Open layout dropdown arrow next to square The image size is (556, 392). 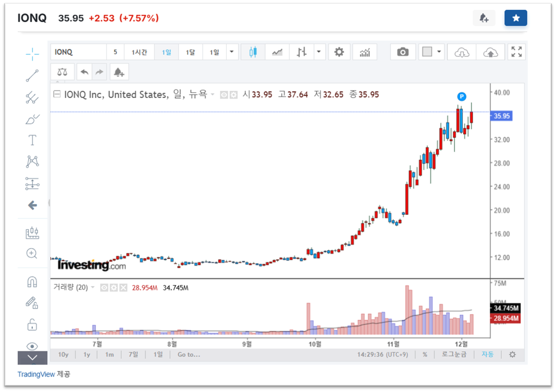point(439,52)
